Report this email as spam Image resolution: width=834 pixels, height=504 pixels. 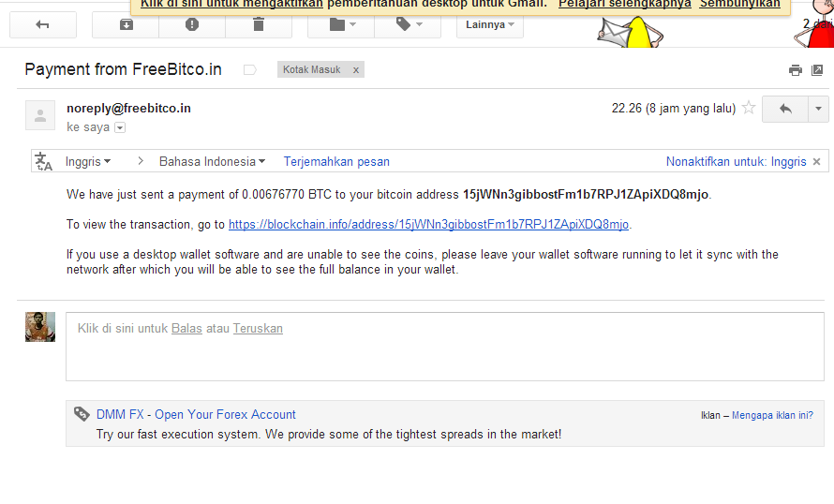[192, 24]
